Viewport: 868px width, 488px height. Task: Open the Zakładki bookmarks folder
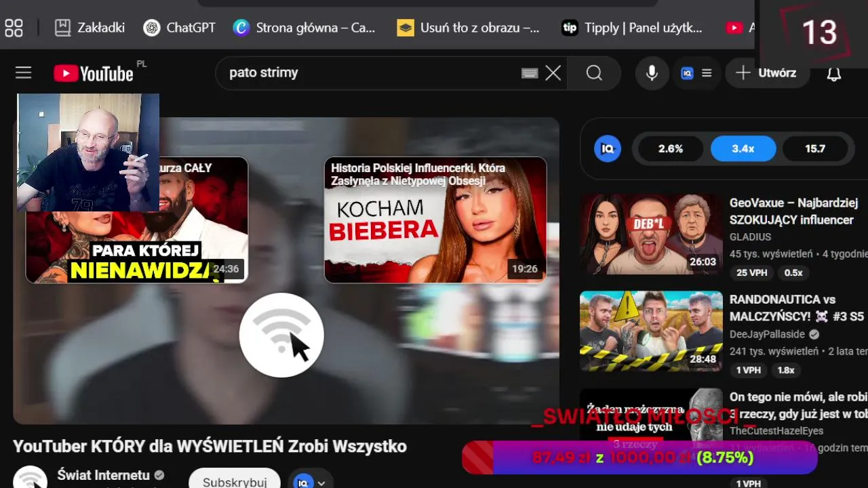tap(90, 28)
